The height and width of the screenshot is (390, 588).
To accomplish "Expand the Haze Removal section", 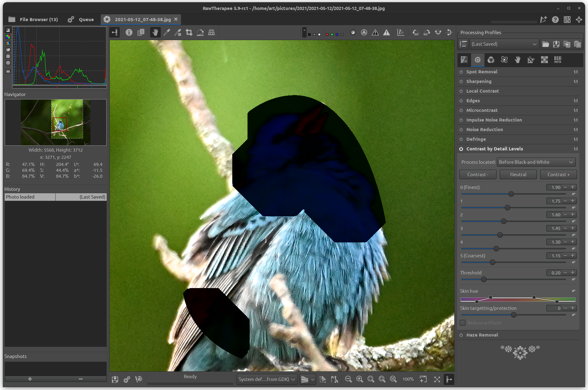I will coord(482,335).
